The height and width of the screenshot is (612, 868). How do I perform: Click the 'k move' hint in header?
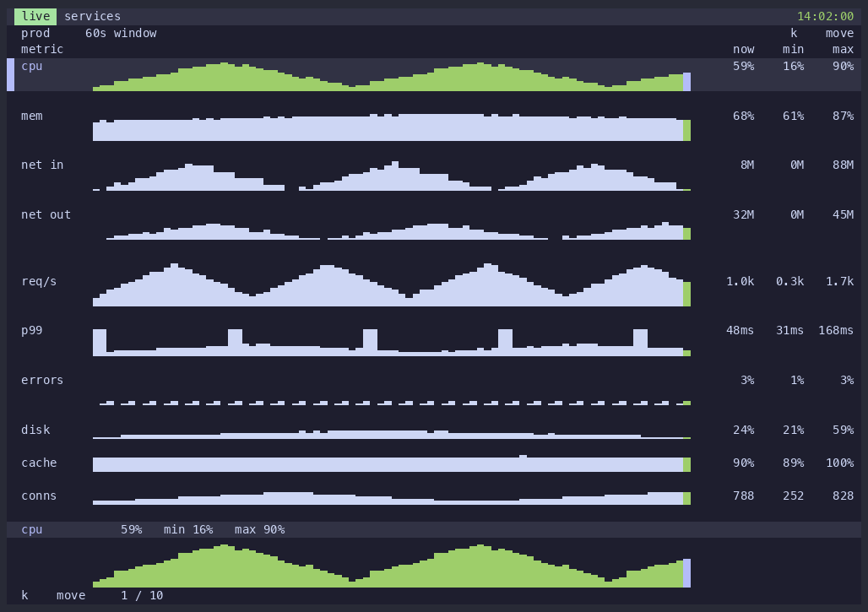pos(822,33)
